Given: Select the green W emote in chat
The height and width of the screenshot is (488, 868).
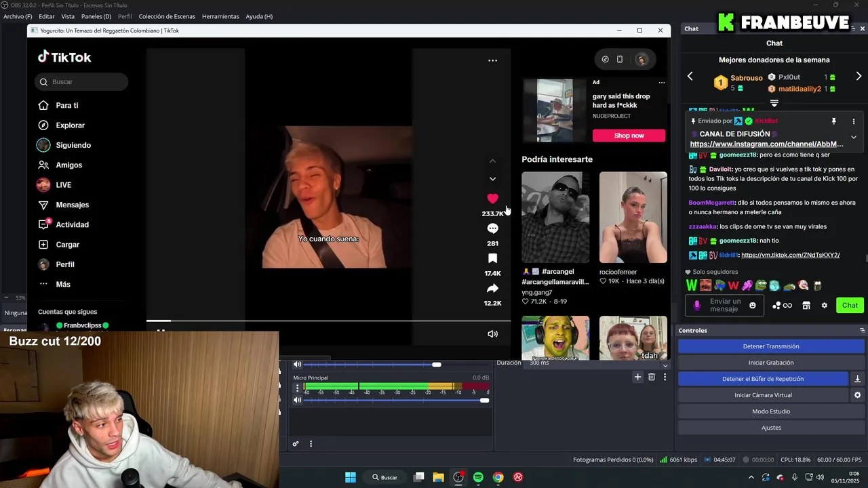Looking at the screenshot, I should click(691, 285).
